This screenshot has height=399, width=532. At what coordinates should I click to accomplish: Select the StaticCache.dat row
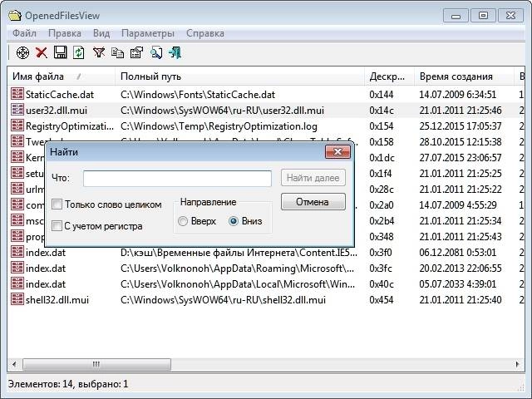[266, 94]
